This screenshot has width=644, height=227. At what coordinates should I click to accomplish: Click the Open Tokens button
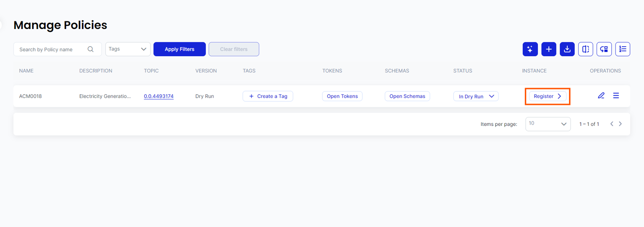342,96
